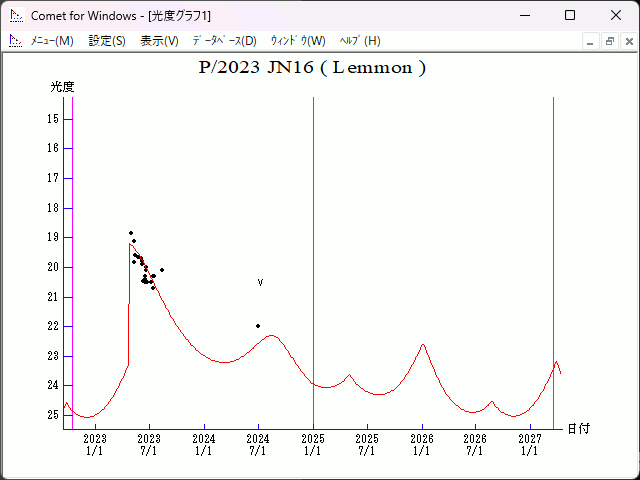Screen dimensions: 640x480
Task: Minimize the Comet for Windows application
Action: (524, 16)
